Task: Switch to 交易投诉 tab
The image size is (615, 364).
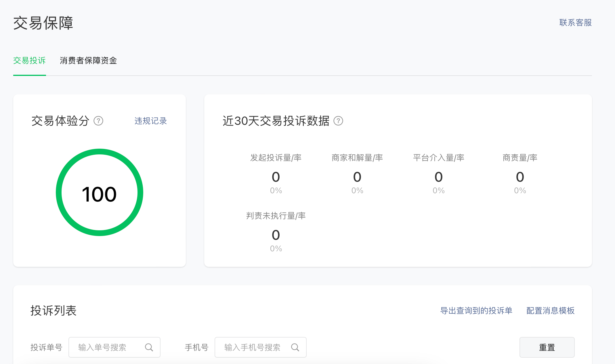Action: [29, 61]
